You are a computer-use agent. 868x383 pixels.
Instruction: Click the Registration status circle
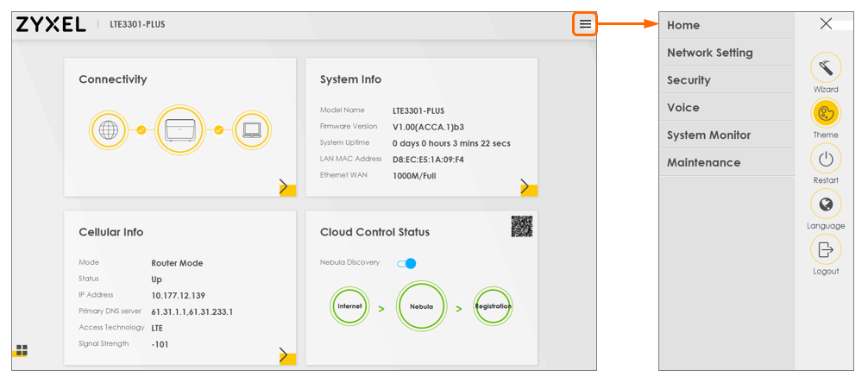pyautogui.click(x=493, y=307)
